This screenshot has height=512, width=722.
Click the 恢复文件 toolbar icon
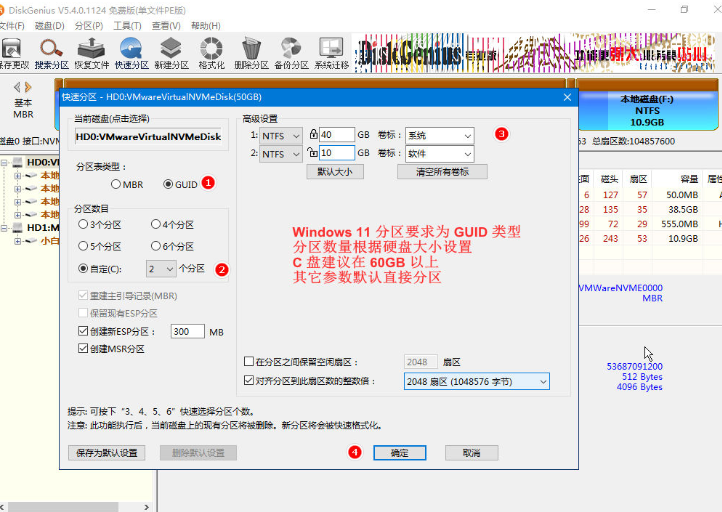tap(91, 52)
